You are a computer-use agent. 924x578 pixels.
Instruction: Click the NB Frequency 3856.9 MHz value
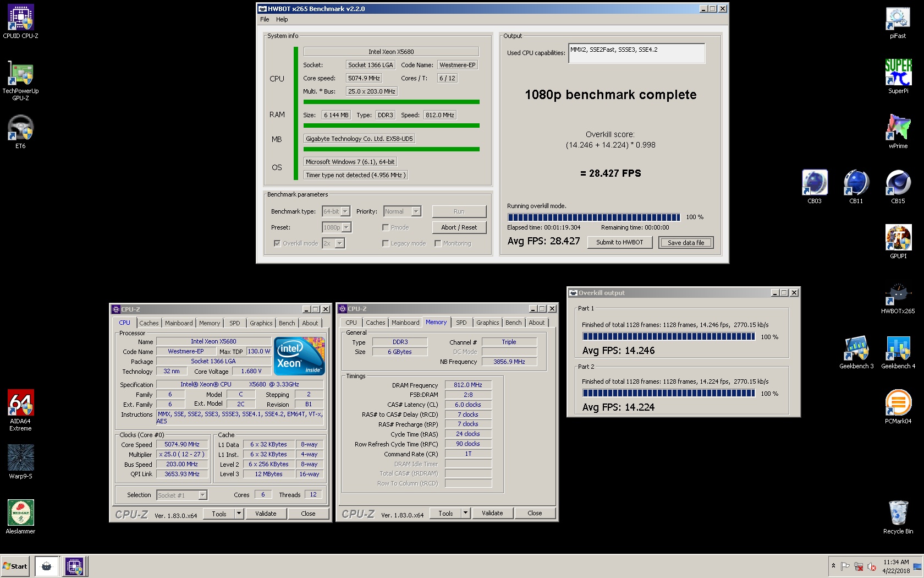[x=509, y=362]
